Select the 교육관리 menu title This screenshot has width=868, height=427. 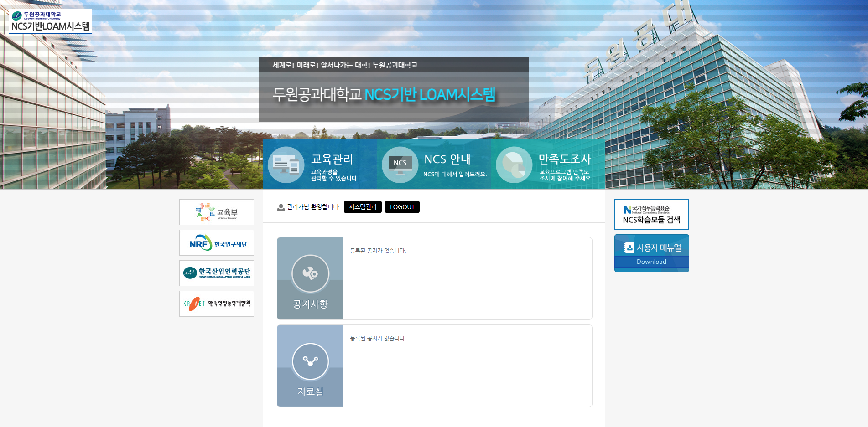tap(332, 159)
